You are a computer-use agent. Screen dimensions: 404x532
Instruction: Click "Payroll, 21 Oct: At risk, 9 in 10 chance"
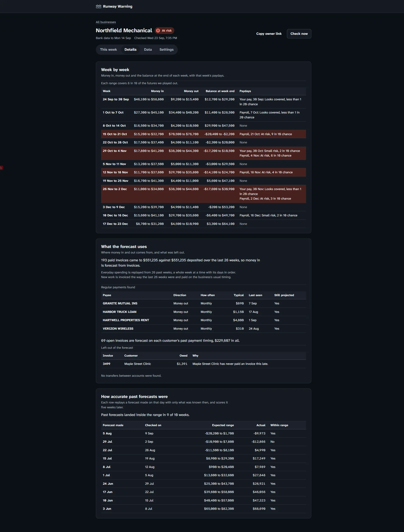point(266,134)
